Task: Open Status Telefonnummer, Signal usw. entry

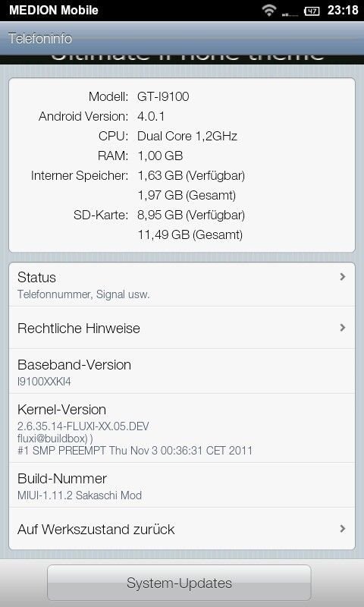Action: [182, 285]
